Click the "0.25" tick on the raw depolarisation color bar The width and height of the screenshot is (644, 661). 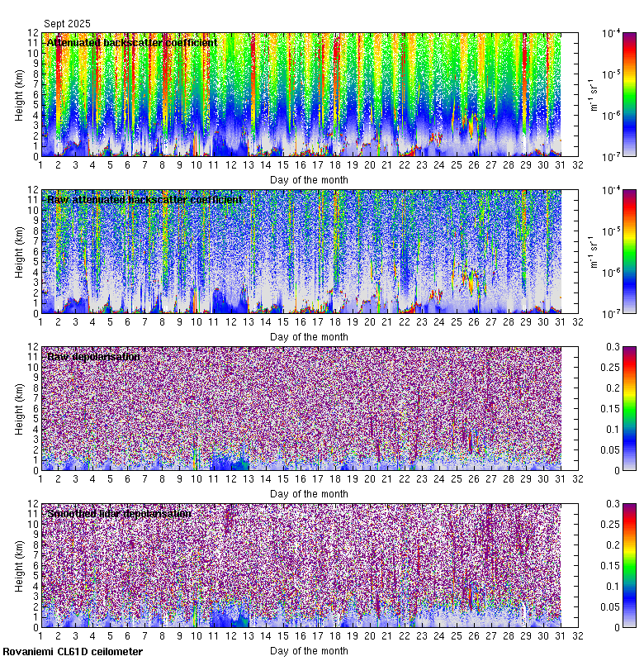610,368
